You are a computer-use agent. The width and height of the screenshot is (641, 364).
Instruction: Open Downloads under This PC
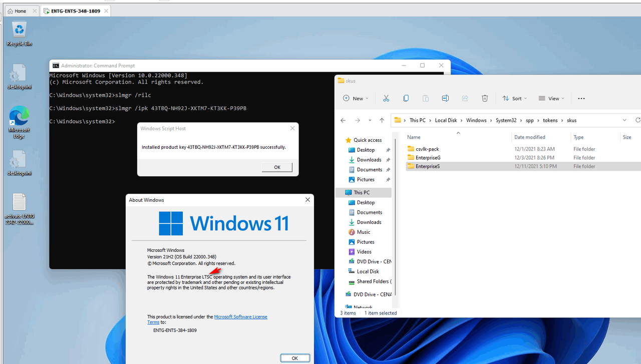click(369, 222)
